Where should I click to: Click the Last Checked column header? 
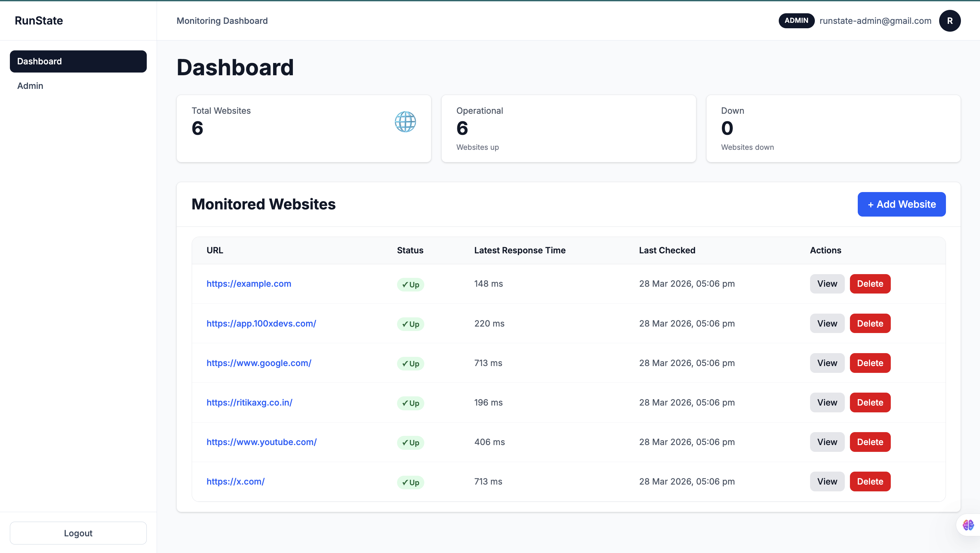click(x=667, y=250)
